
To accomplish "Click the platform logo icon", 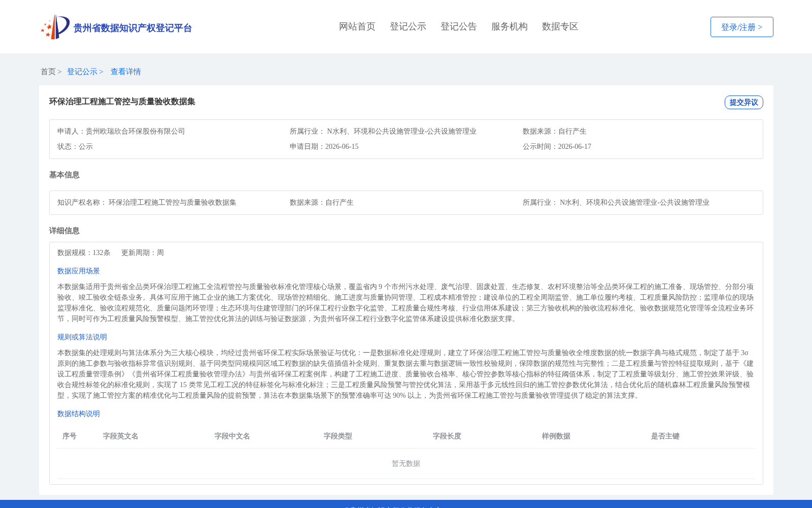I will coord(55,27).
